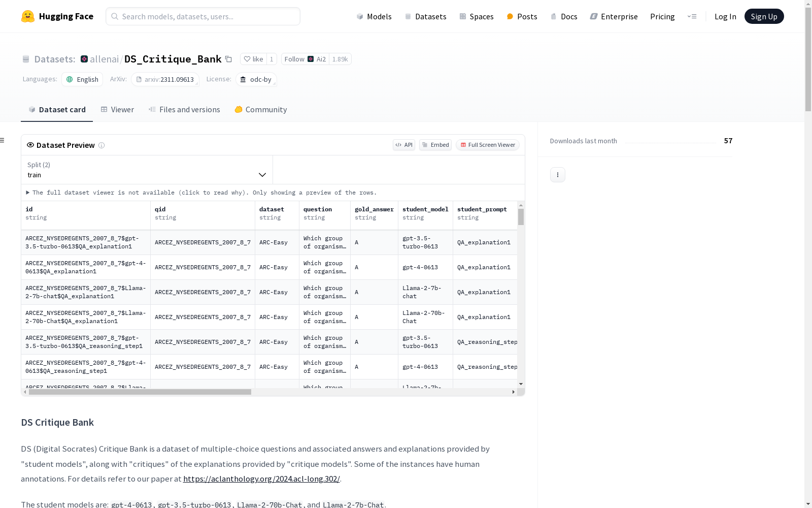The height and width of the screenshot is (508, 812).
Task: Click the English language tag
Action: pos(82,79)
